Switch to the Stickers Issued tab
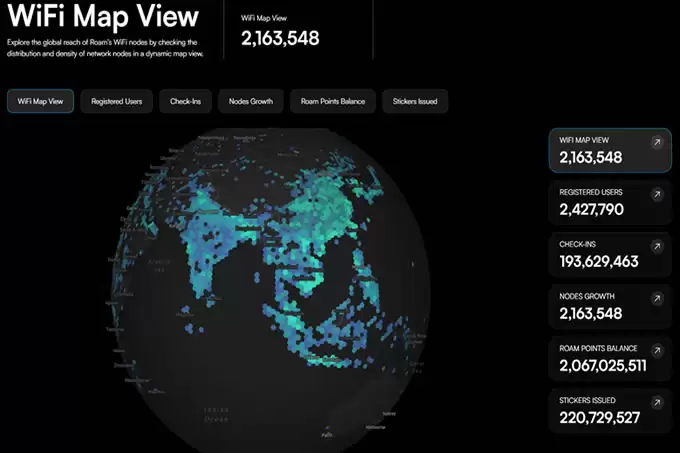The width and height of the screenshot is (680, 453). pos(415,101)
